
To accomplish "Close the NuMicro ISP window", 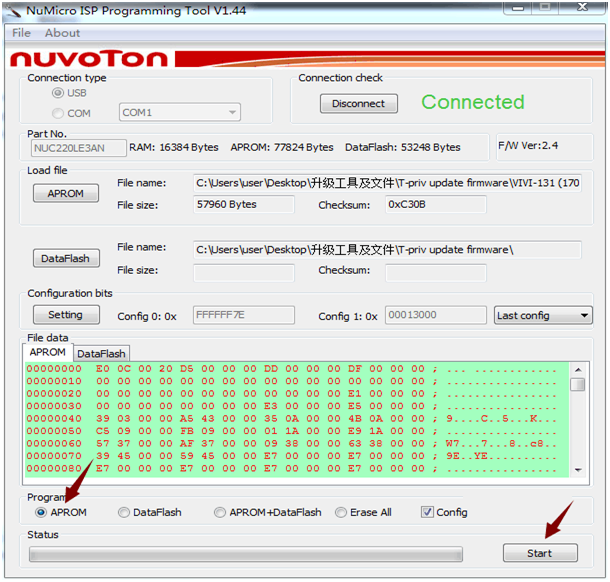I will pyautogui.click(x=582, y=8).
